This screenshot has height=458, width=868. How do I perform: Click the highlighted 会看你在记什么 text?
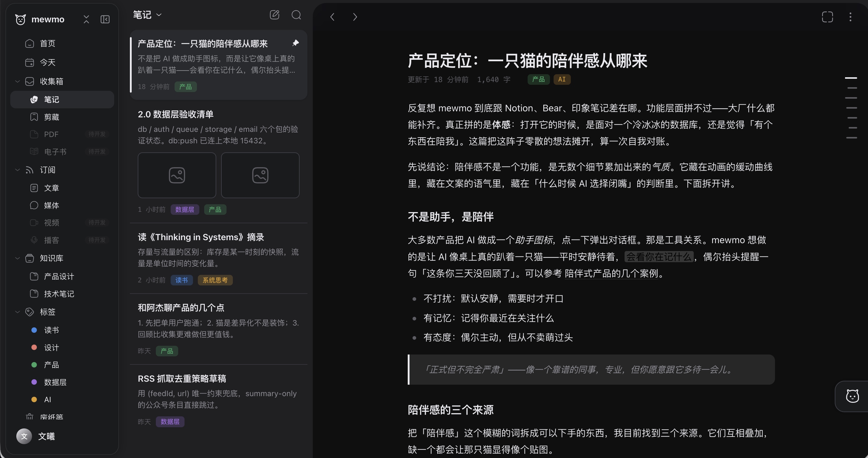point(659,257)
